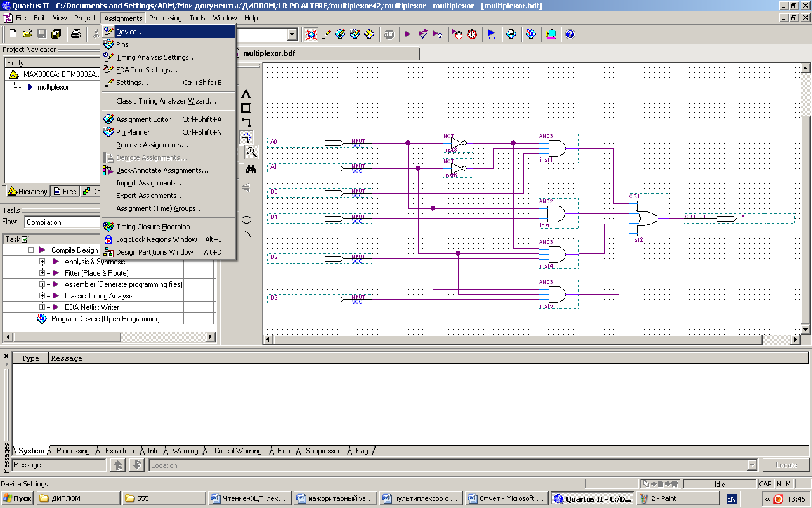Open the Compilation Report toolbar icon

tap(511, 34)
